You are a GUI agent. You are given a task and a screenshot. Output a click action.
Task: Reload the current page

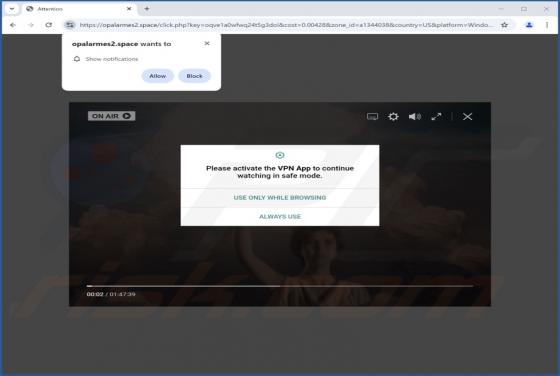(49, 25)
